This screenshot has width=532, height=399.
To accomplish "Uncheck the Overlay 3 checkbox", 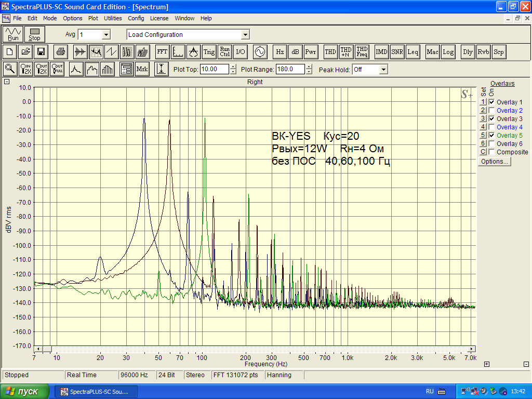I will [491, 119].
